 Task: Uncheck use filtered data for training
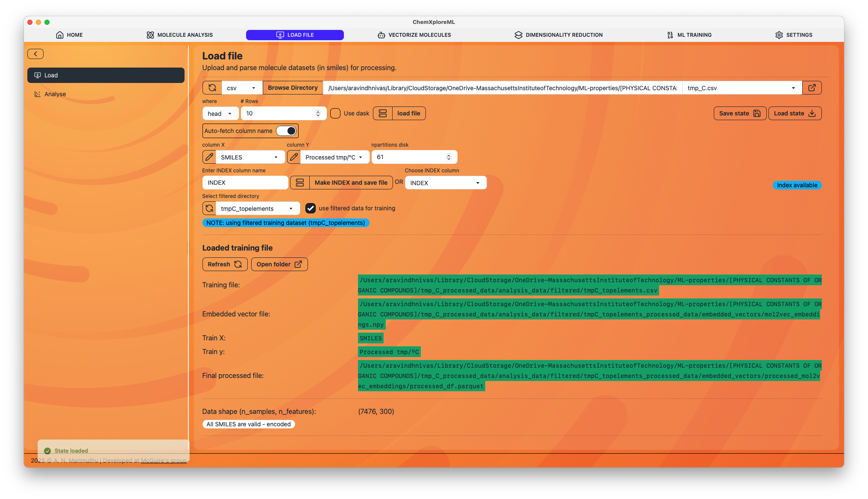coord(311,208)
